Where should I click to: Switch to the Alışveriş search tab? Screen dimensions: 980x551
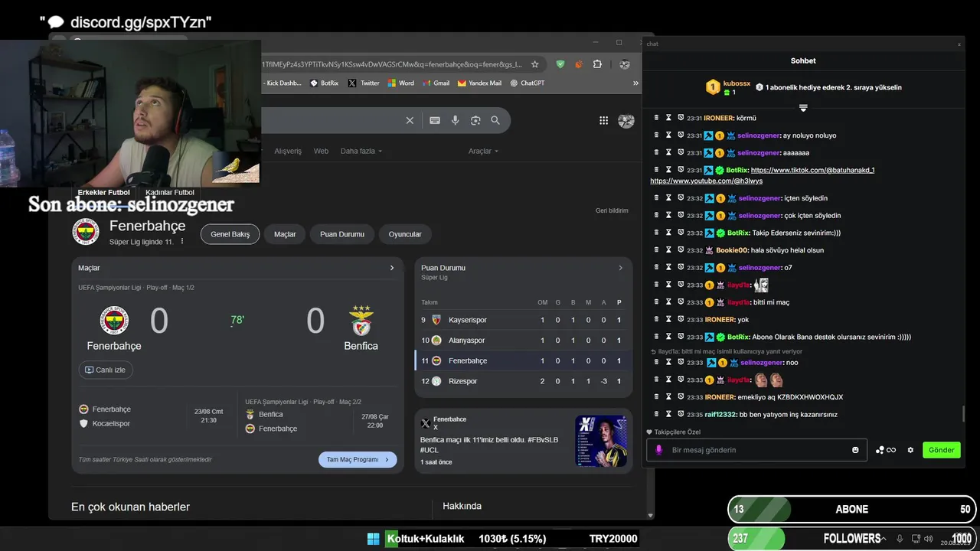pyautogui.click(x=288, y=151)
